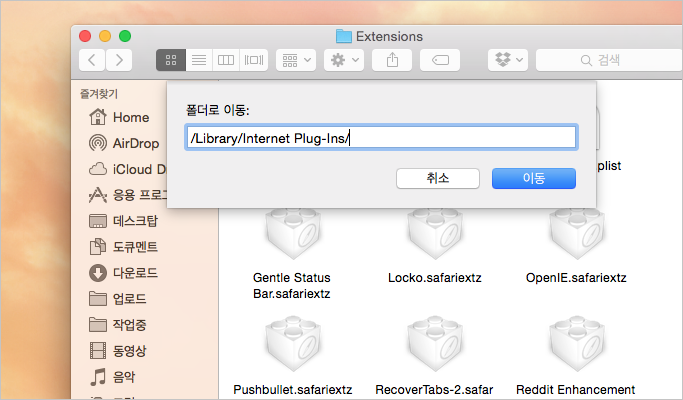Open Home in the sidebar

click(x=118, y=117)
